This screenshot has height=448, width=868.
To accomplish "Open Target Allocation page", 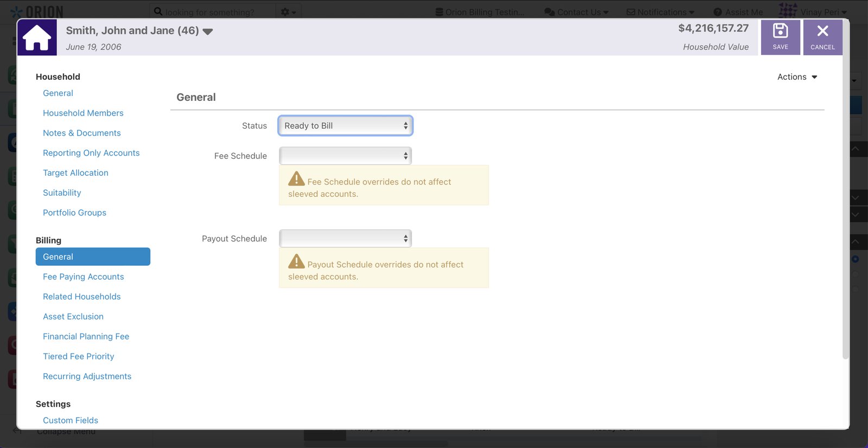I will pos(75,172).
